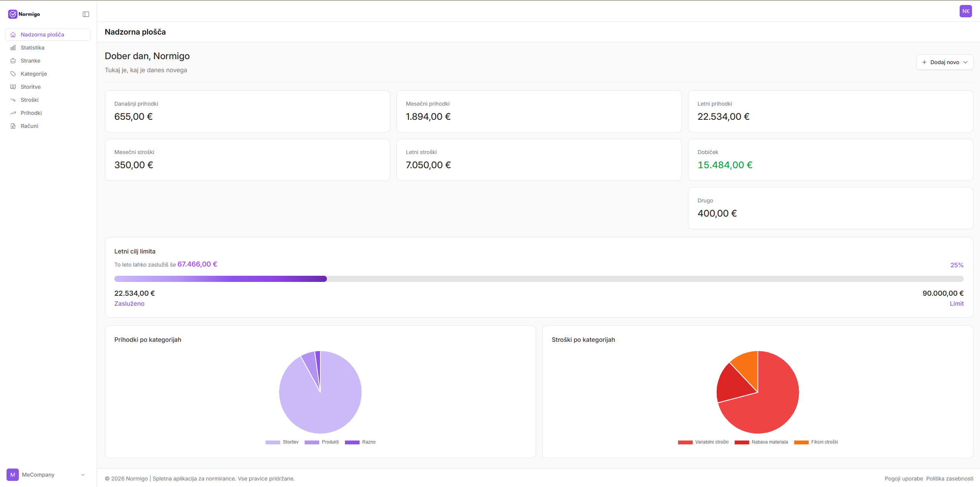Open the Nadzorna plošča menu item

click(x=42, y=35)
